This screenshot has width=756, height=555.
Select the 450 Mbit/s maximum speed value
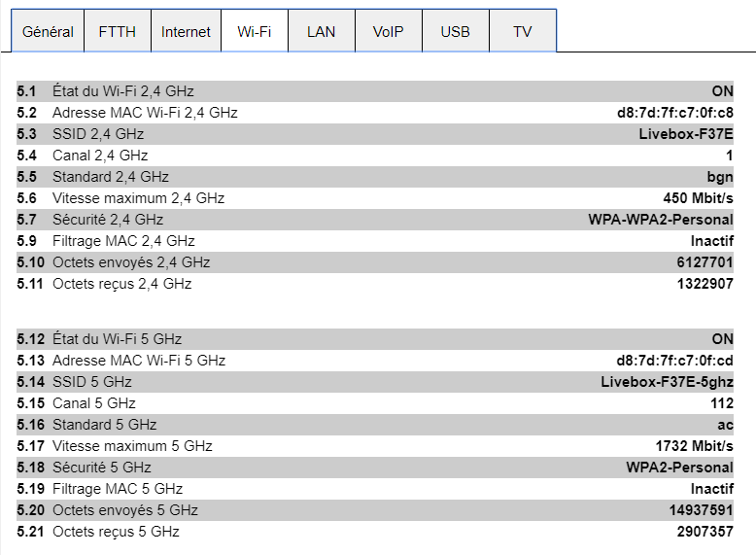[x=698, y=198]
